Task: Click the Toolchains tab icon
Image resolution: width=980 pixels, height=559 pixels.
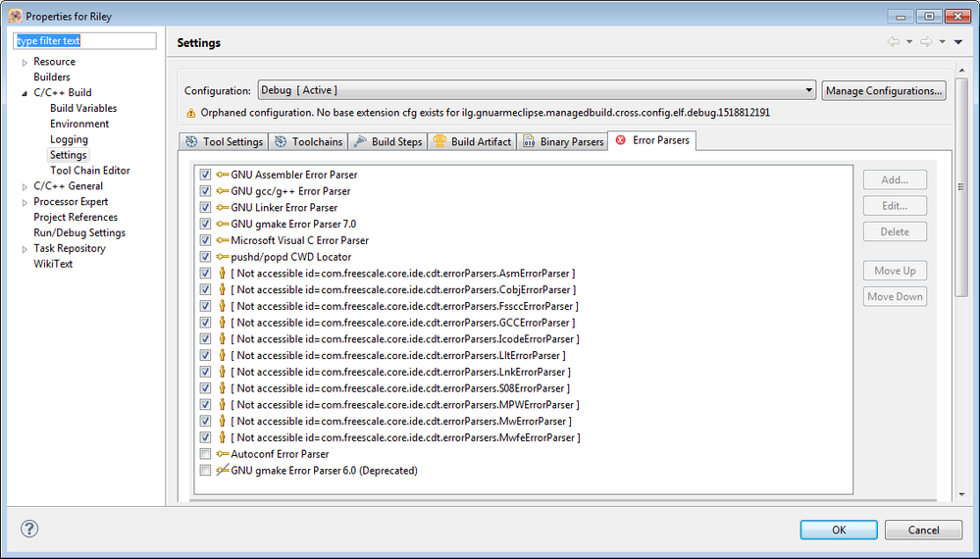Action: click(281, 142)
